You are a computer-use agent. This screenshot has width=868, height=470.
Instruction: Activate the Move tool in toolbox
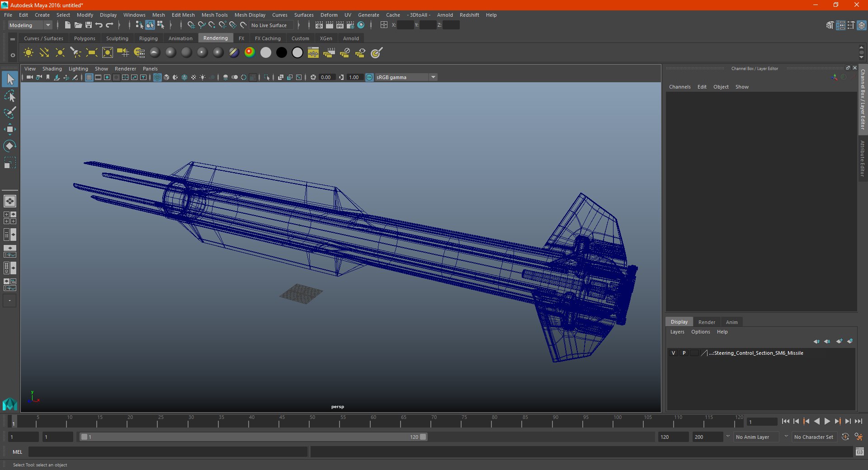[x=10, y=129]
